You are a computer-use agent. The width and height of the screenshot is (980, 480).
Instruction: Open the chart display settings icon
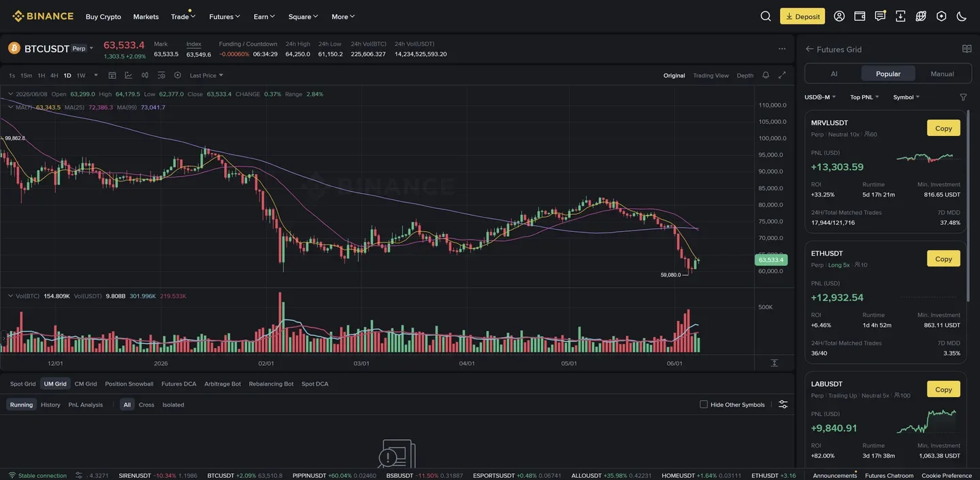tap(161, 75)
